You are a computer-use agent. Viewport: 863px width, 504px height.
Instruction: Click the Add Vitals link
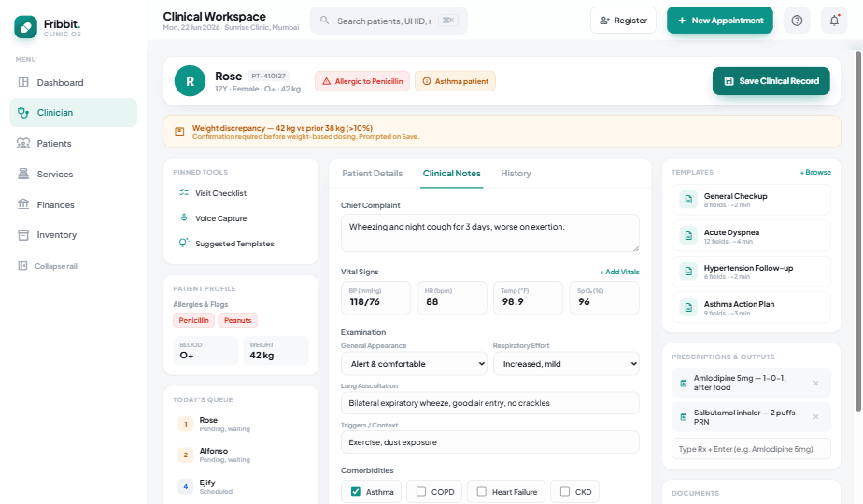pos(620,272)
